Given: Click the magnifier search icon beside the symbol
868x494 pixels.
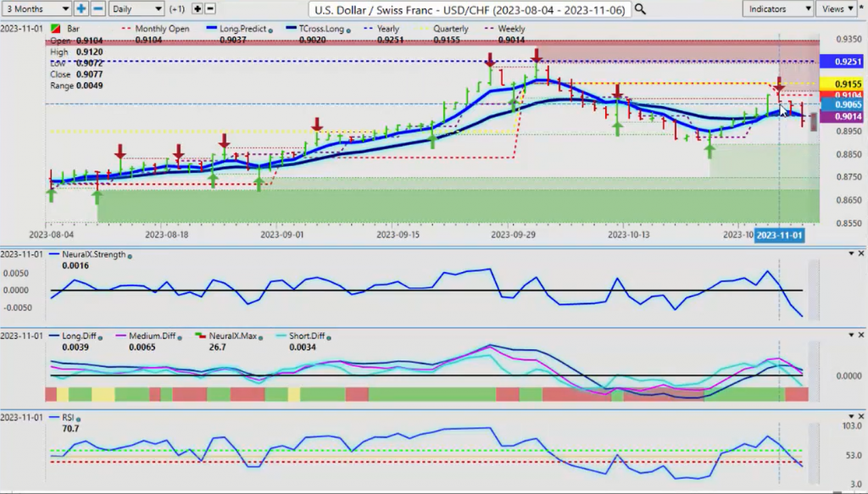Looking at the screenshot, I should pyautogui.click(x=640, y=8).
